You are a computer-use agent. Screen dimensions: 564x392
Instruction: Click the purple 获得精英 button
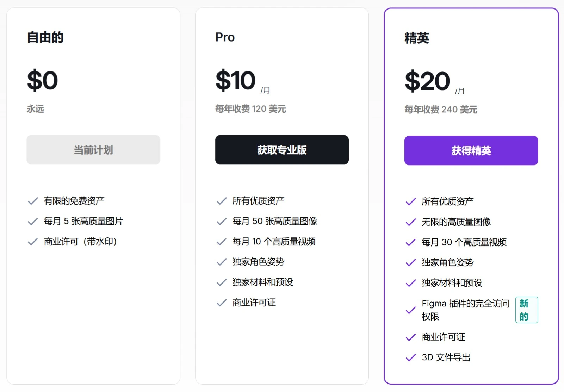(471, 150)
